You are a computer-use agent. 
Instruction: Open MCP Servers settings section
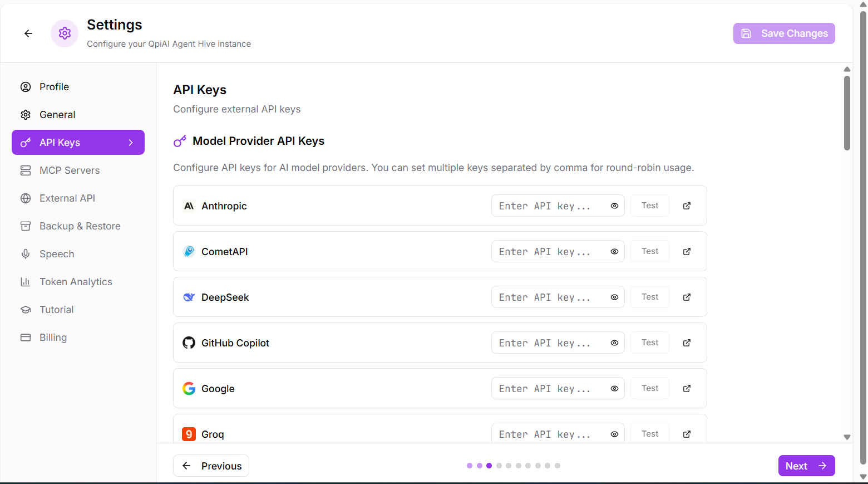70,170
